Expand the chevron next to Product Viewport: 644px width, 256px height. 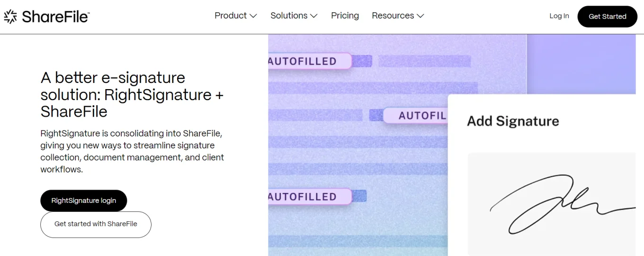pos(253,16)
